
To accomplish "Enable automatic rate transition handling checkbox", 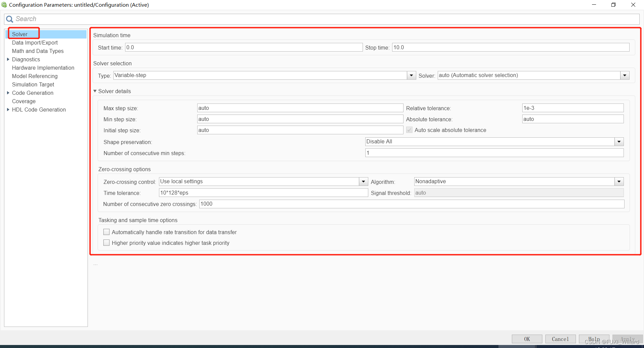I will tap(106, 232).
